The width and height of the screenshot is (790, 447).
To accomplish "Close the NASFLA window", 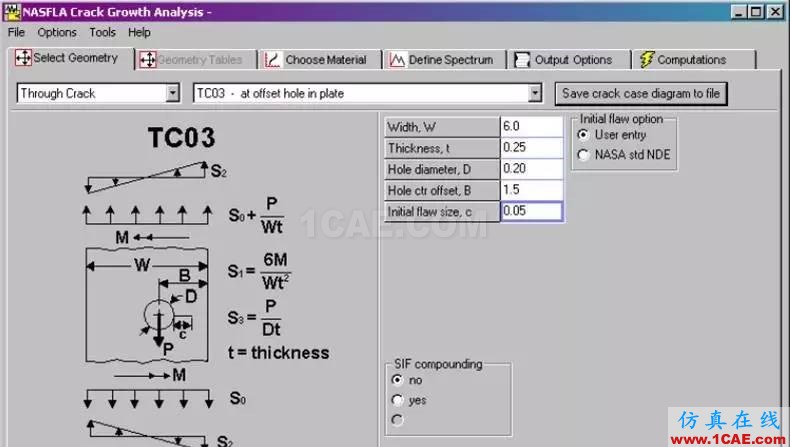I will point(775,12).
